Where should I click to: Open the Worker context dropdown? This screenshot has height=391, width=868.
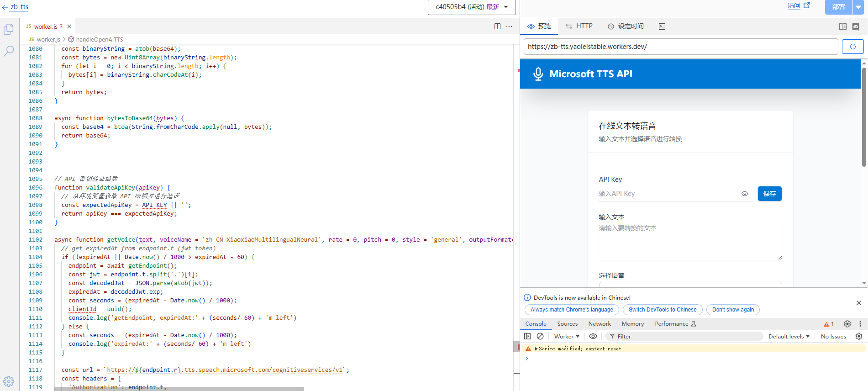[566, 336]
